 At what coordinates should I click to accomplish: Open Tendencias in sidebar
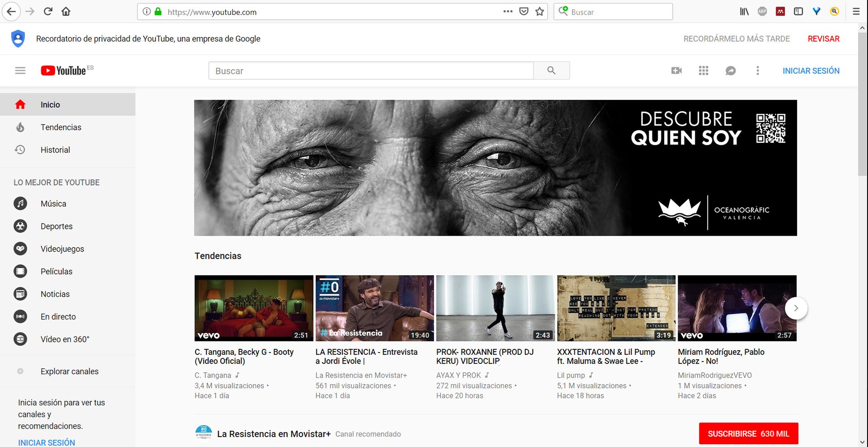[68, 127]
